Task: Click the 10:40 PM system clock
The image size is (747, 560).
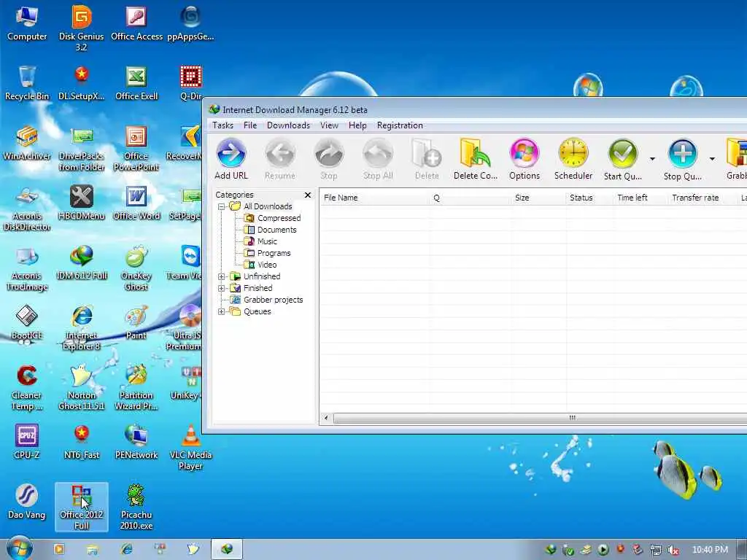Action: click(x=710, y=550)
